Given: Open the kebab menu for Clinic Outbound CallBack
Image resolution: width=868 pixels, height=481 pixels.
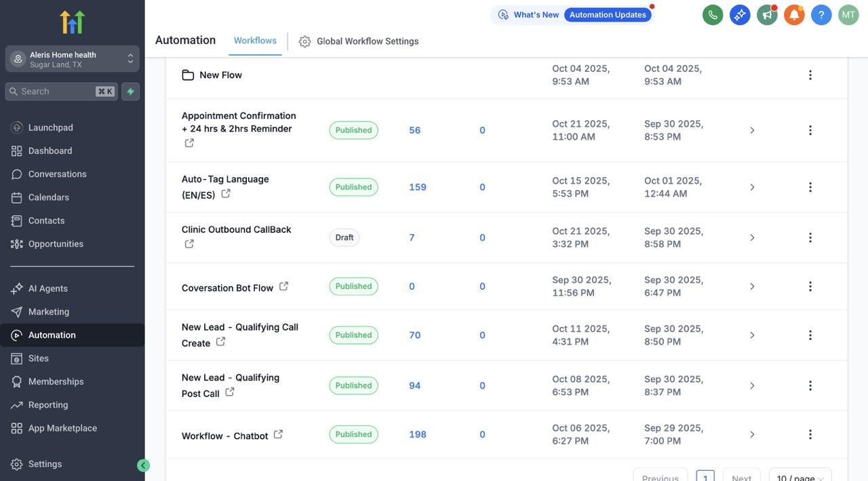Looking at the screenshot, I should click(x=810, y=237).
